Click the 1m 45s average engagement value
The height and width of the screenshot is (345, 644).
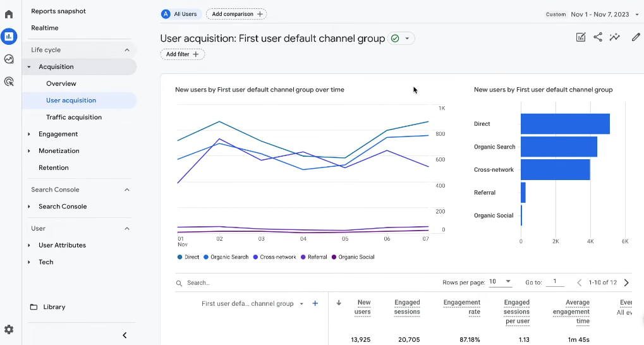tap(579, 340)
